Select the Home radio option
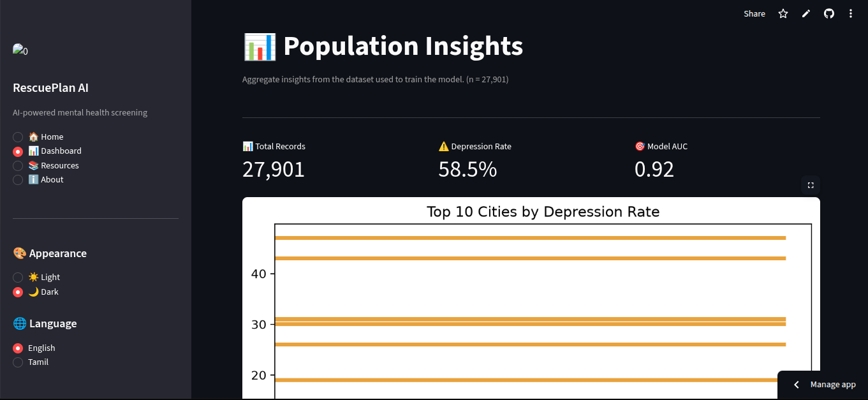Viewport: 868px width, 400px height. coord(38,137)
